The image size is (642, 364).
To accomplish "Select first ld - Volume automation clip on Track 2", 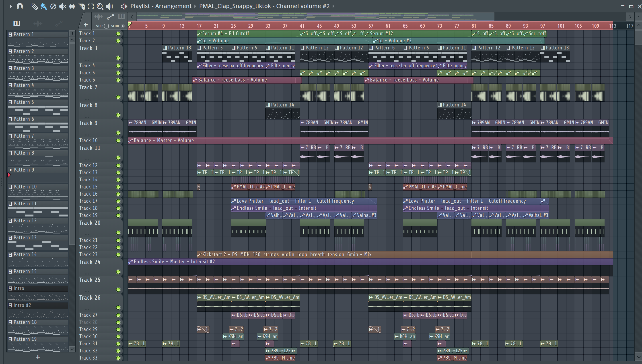I will point(285,41).
